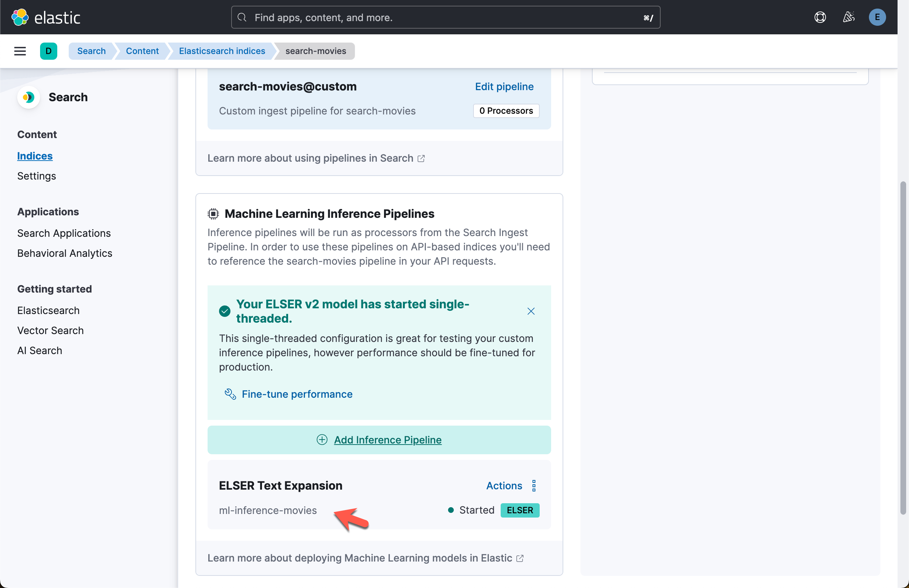Click the Search app icon in the sidebar
909x588 pixels.
click(x=28, y=97)
